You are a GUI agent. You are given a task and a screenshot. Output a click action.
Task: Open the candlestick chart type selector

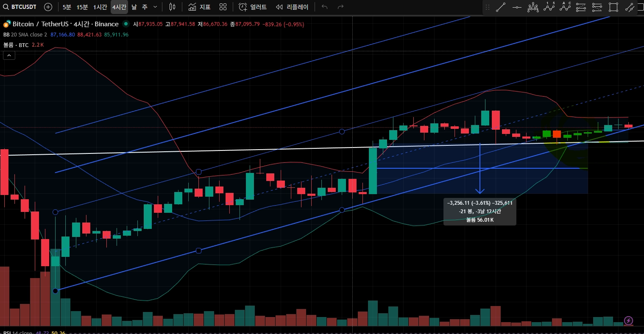coord(172,7)
